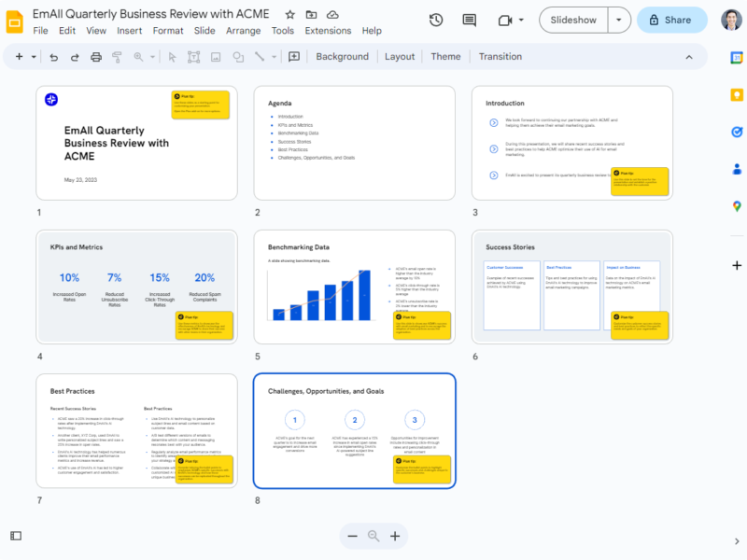Open Google Calendar in side panel
This screenshot has width=747, height=560.
click(737, 58)
